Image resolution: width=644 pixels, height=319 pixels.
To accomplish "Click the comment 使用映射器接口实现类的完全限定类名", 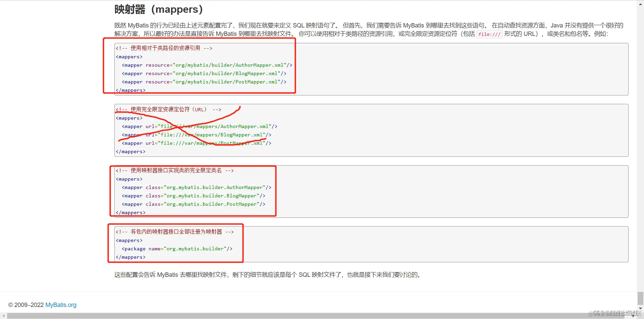I will tap(175, 171).
